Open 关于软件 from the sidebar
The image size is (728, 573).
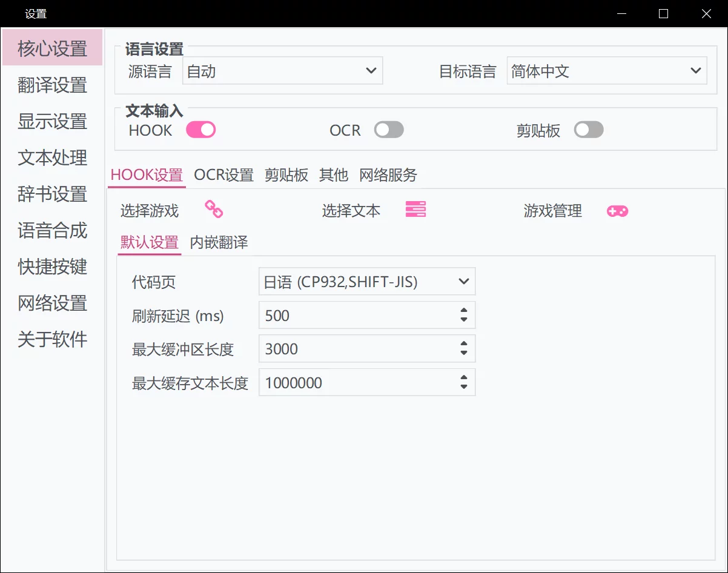51,339
